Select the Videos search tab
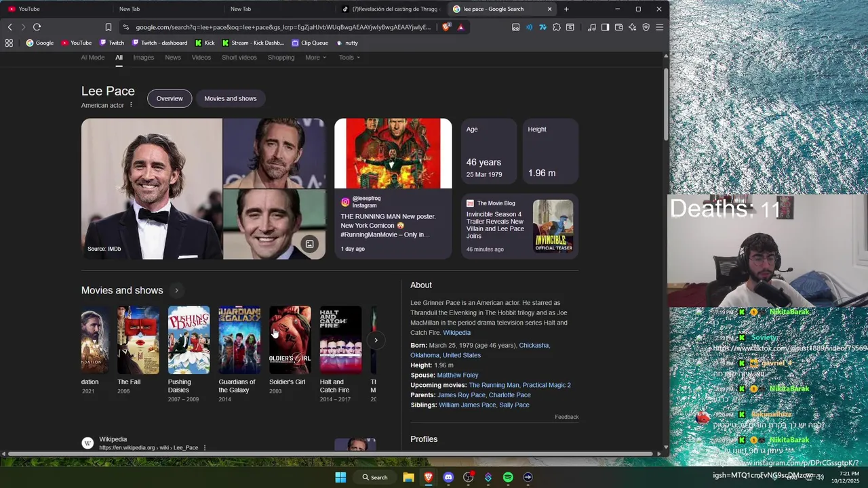The image size is (868, 488). point(201,58)
